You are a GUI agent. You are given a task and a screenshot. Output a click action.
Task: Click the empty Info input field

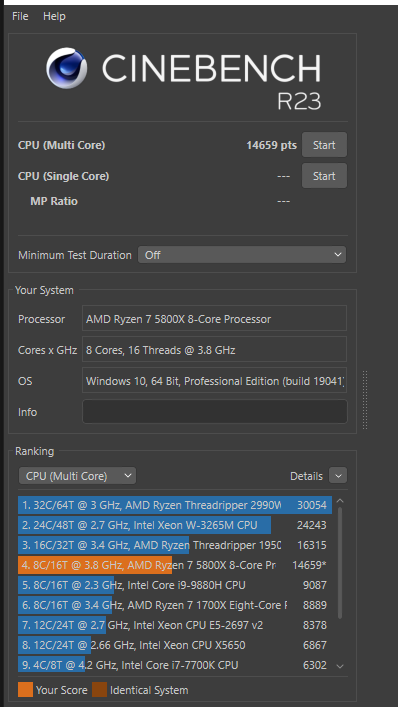215,411
